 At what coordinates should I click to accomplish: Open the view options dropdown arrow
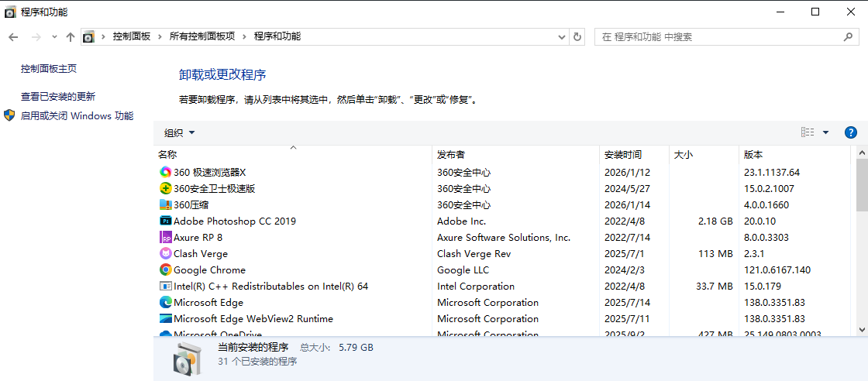tap(826, 132)
